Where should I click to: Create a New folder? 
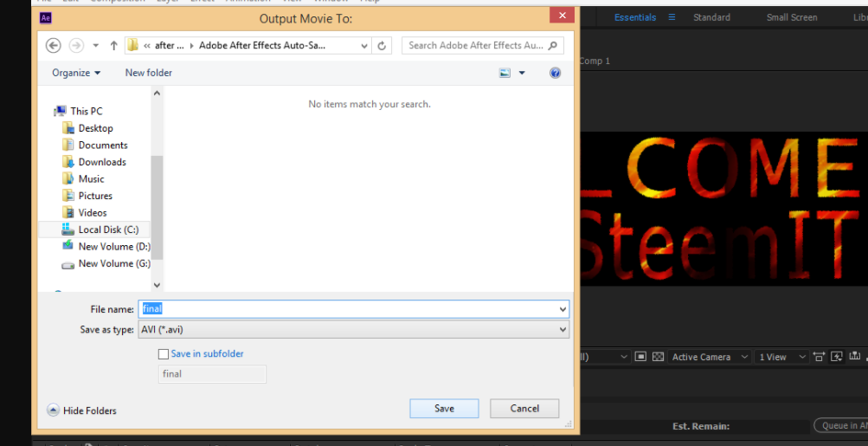click(148, 73)
